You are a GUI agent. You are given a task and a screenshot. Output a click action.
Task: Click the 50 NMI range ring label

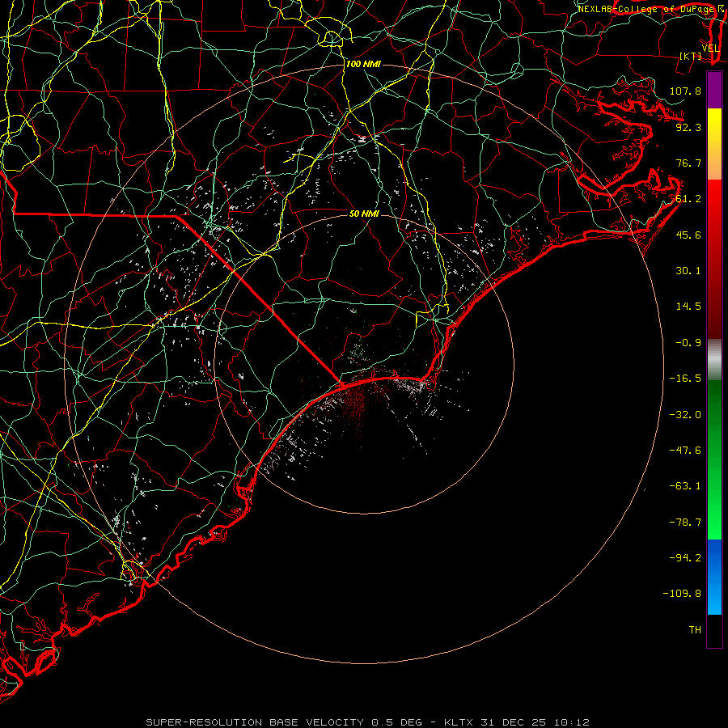coord(364,214)
